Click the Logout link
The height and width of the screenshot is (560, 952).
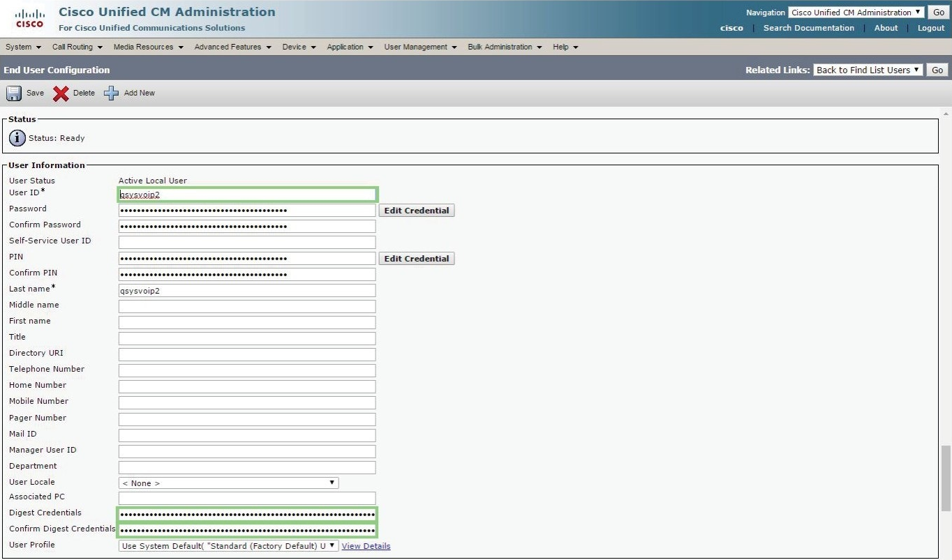click(930, 28)
